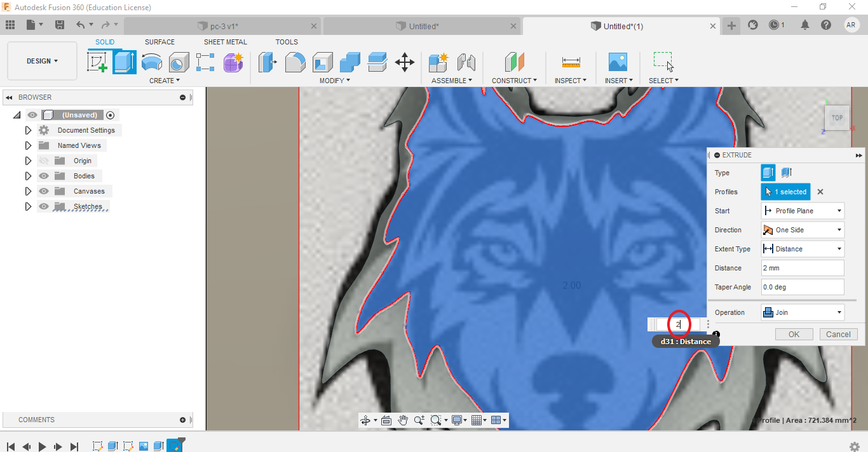Edit the Taper Angle field
The image size is (868, 452).
coord(803,287)
